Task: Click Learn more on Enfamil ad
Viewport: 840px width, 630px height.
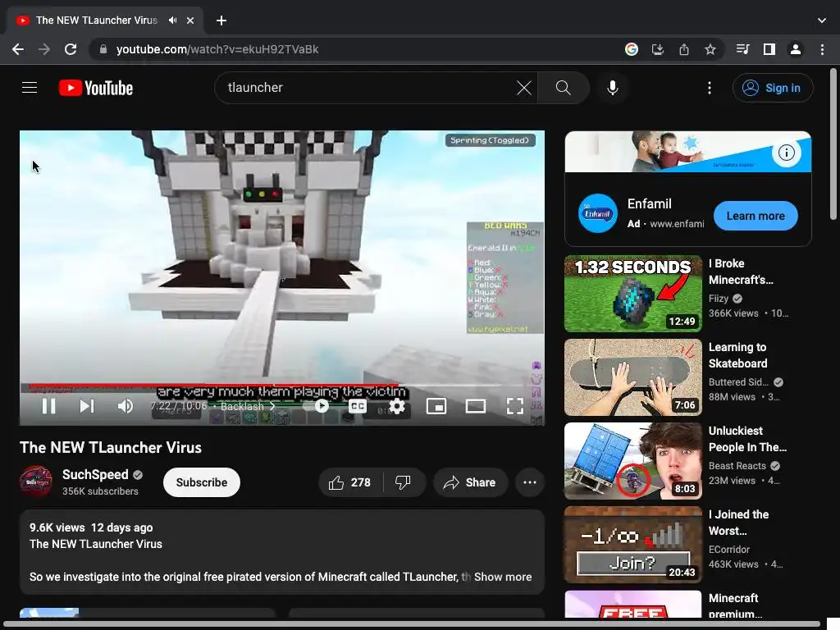Action: [x=756, y=216]
